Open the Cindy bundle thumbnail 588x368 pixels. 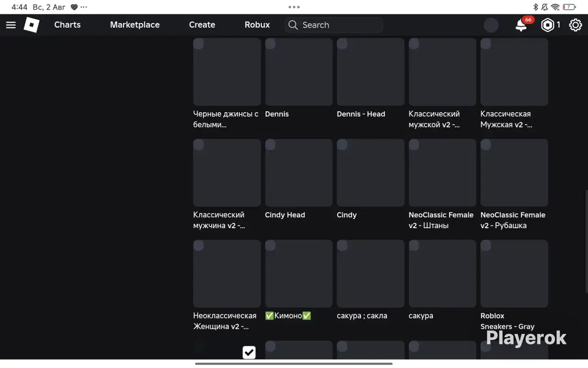coord(371,173)
